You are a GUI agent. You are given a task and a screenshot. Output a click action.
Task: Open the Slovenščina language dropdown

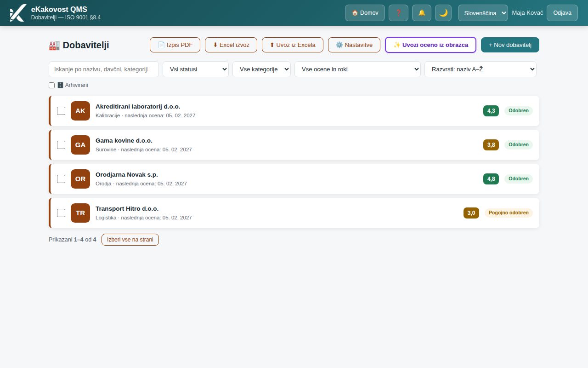pyautogui.click(x=483, y=13)
